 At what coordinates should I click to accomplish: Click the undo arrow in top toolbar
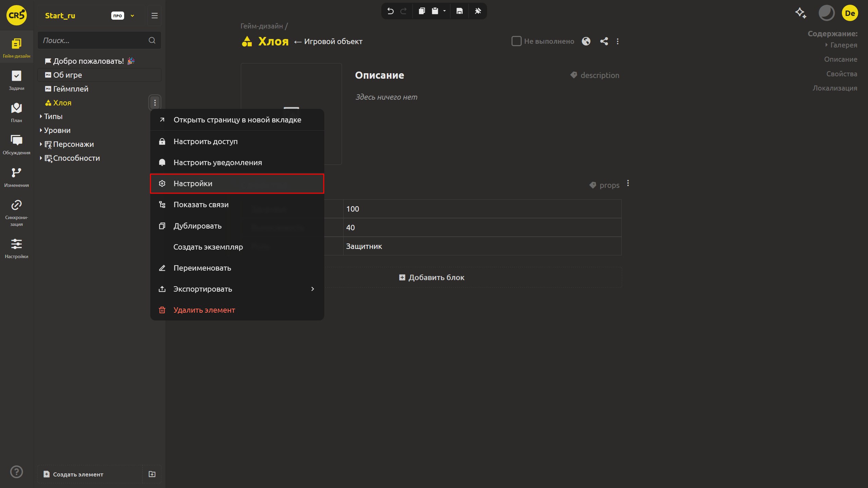pos(390,11)
